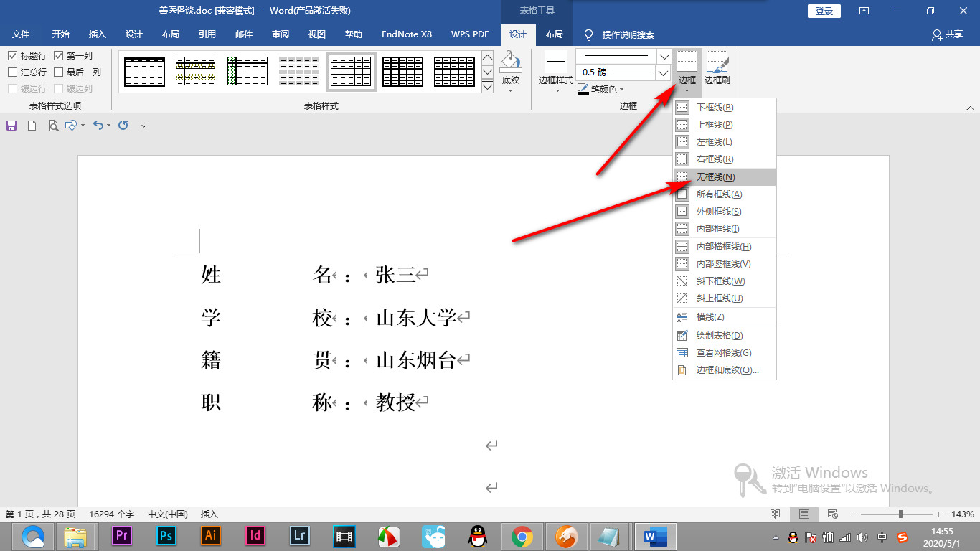Apply 外侧框线 outside borders
Image resolution: width=980 pixels, height=551 pixels.
[x=725, y=212]
